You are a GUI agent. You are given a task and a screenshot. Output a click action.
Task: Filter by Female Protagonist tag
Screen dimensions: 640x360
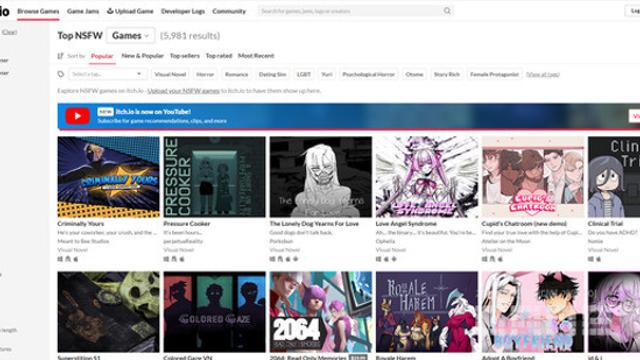[494, 74]
